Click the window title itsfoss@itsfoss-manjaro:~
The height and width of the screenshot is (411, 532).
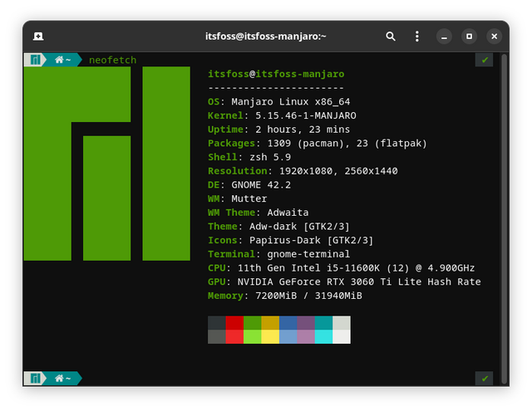tap(266, 37)
